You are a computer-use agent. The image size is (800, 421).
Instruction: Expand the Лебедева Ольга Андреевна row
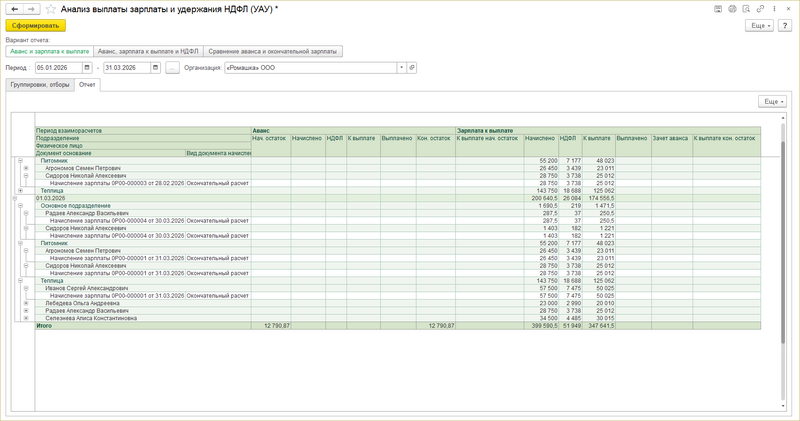(x=26, y=303)
